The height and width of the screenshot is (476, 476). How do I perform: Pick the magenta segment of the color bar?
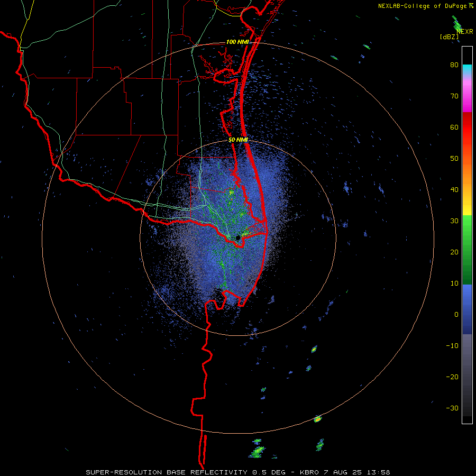tap(467, 100)
